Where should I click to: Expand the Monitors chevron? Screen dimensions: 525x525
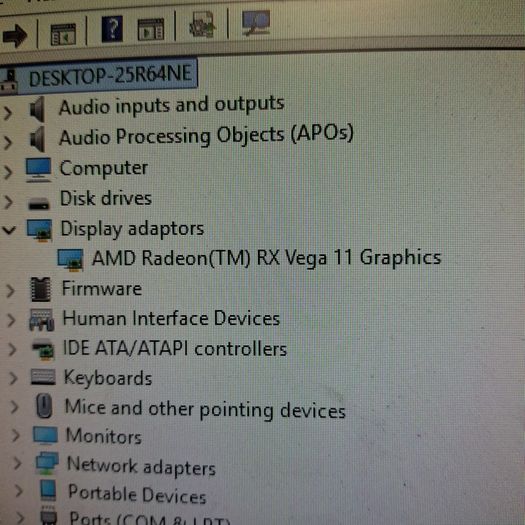[15, 436]
